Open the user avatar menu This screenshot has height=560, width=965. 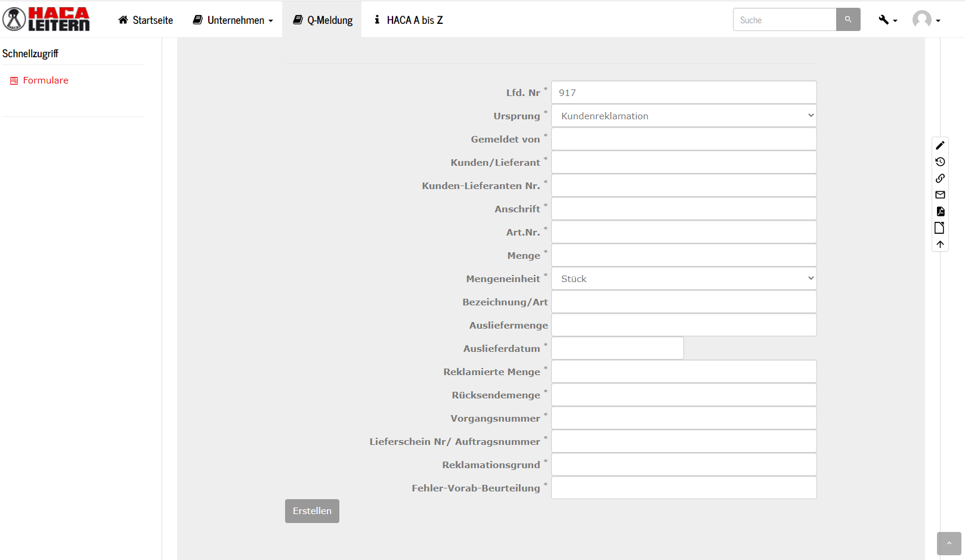926,20
